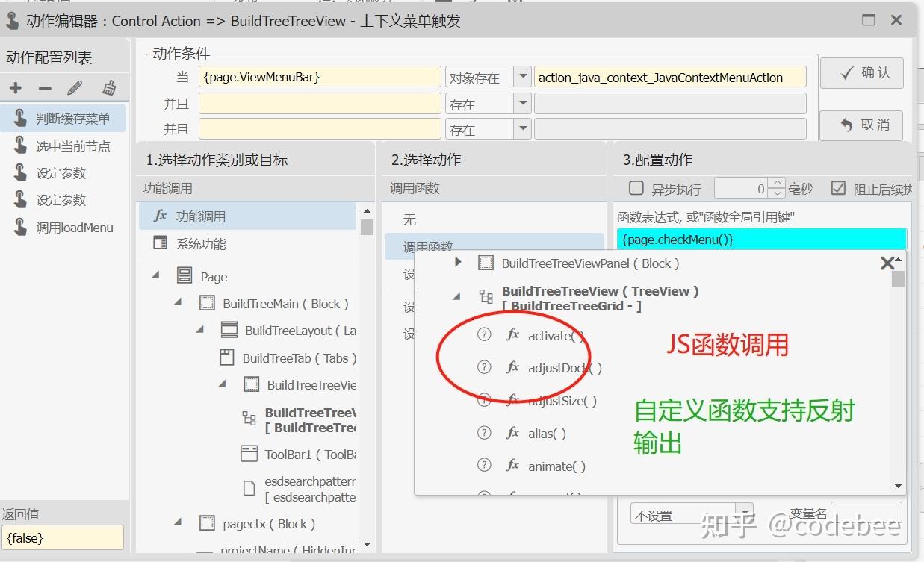Click the plus icon to add a new action
The image size is (924, 562).
pyautogui.click(x=15, y=87)
